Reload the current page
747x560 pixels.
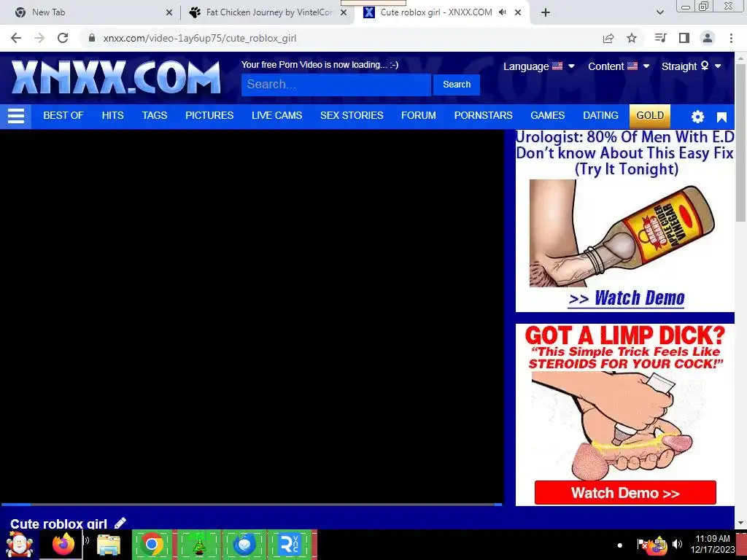tap(63, 38)
